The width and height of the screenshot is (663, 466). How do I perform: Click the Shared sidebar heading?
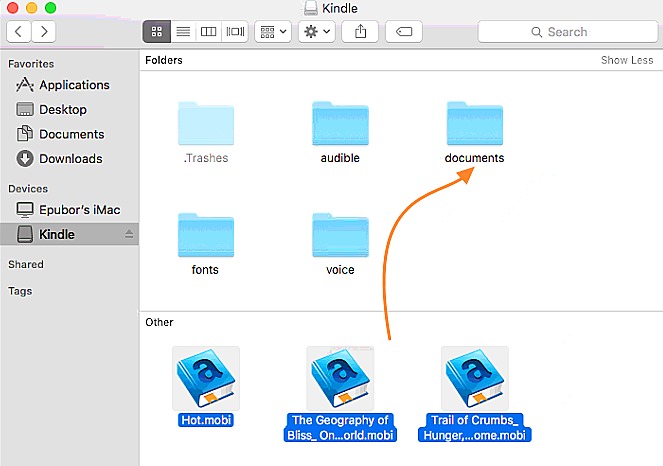pyautogui.click(x=26, y=264)
